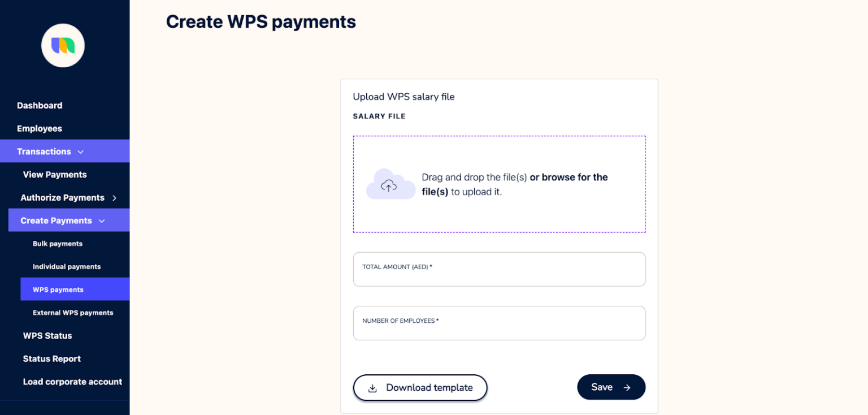Select Individual payments

(x=66, y=266)
